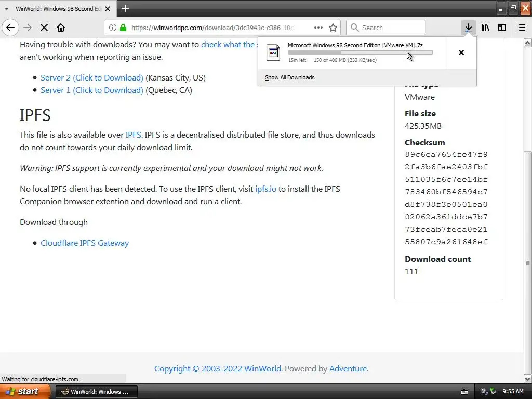
Task: Click the forward navigation arrow
Action: coord(28,28)
